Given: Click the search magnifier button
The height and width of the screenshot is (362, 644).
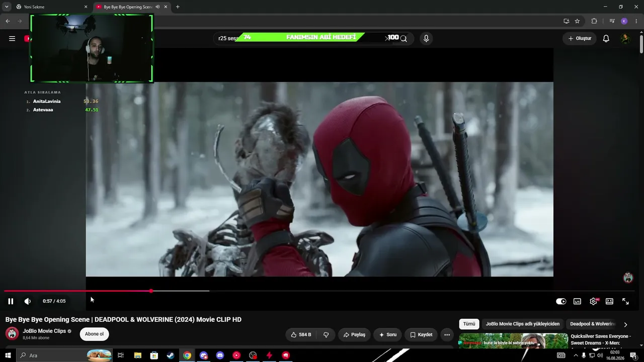Looking at the screenshot, I should [x=404, y=39].
